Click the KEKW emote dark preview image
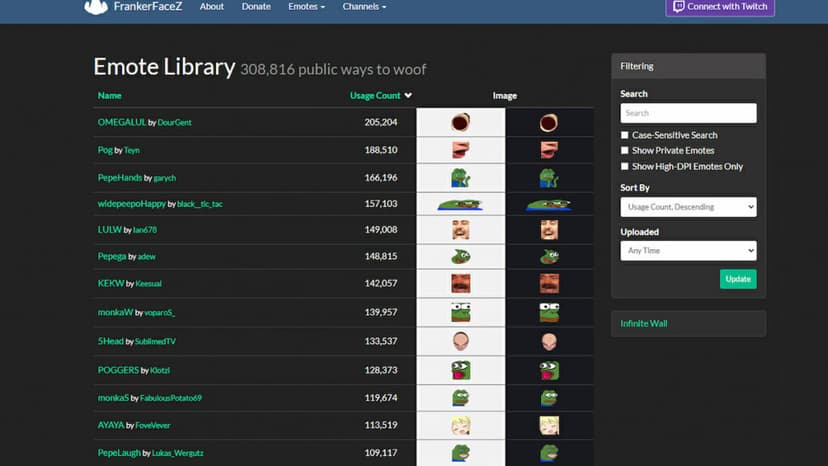This screenshot has height=466, width=828. click(549, 283)
